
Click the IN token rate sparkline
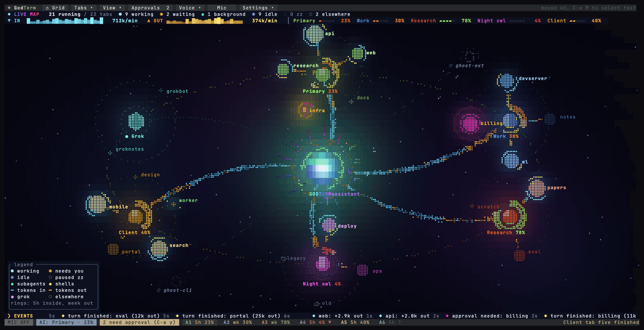coord(65,20)
